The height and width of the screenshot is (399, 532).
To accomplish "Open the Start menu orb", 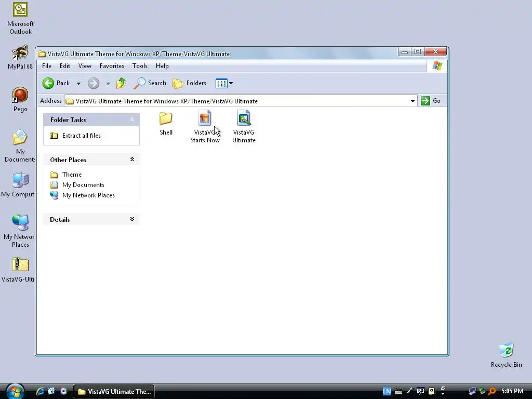I will tap(15, 391).
